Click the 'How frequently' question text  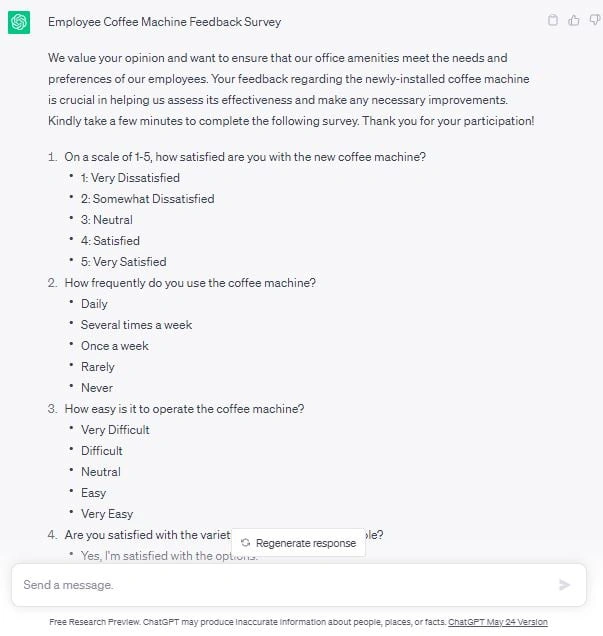pyautogui.click(x=190, y=283)
